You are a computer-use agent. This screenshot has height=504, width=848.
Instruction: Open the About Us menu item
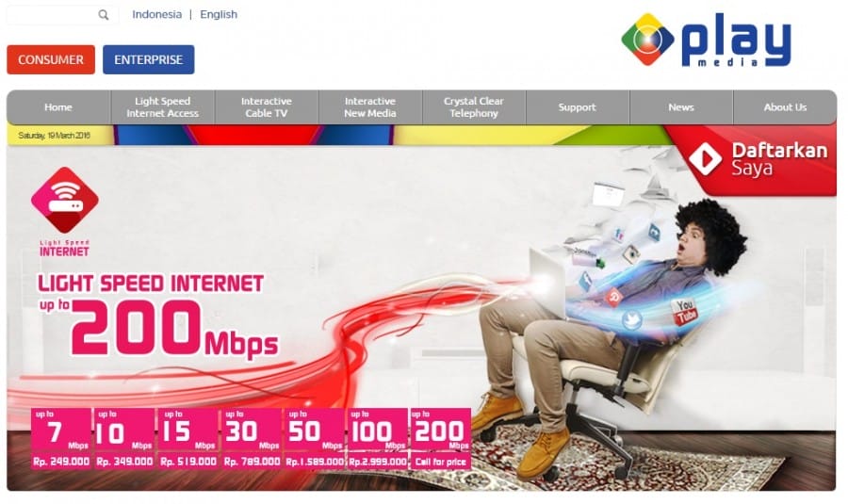[785, 107]
